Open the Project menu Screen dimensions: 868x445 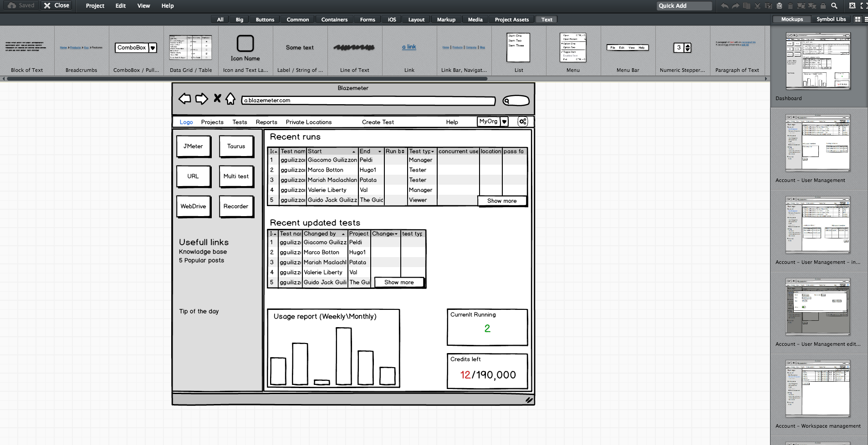95,6
